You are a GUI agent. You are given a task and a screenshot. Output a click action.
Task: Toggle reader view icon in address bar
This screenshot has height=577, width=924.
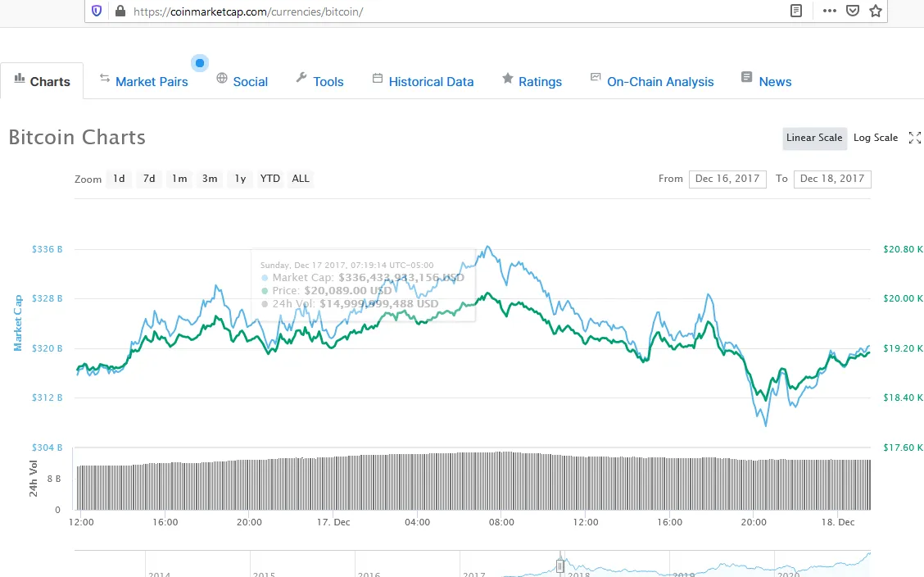796,11
